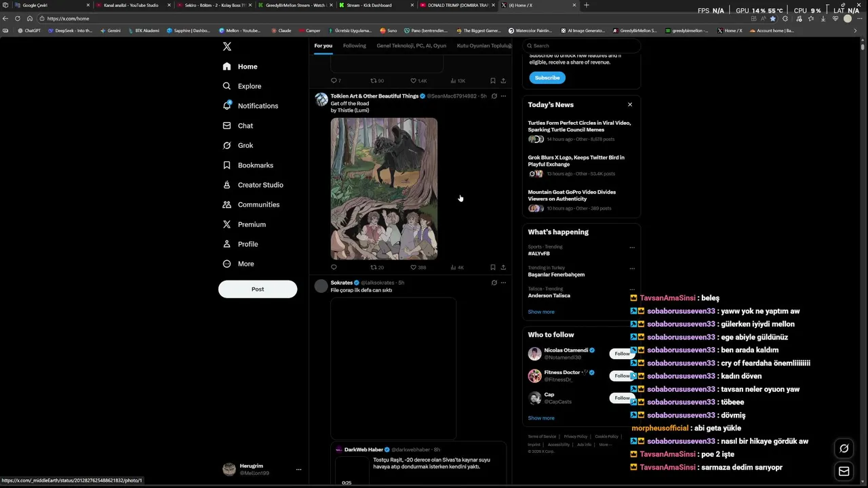
Task: Go back with the browser back arrow
Action: point(6,18)
